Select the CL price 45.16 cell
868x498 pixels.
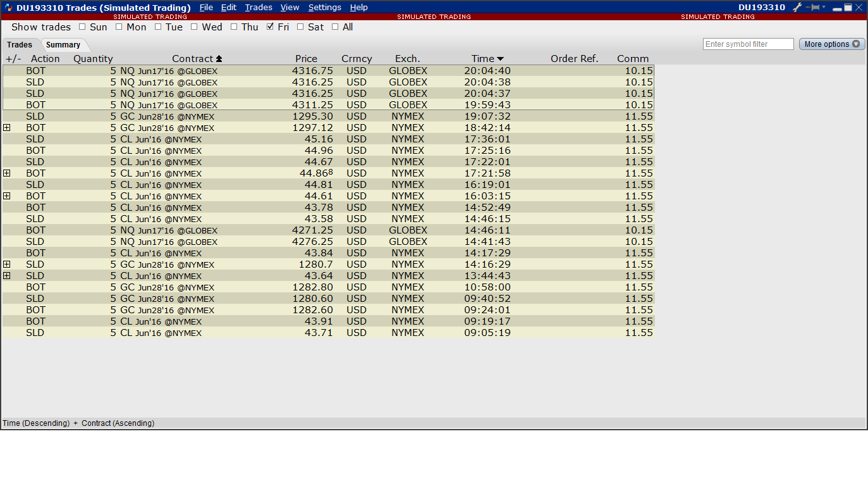319,139
